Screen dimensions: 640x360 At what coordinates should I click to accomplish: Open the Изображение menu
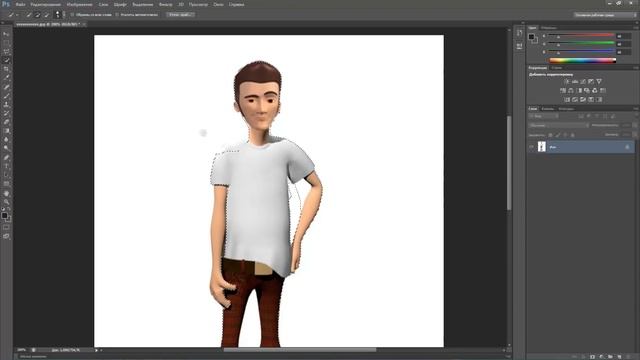(80, 4)
